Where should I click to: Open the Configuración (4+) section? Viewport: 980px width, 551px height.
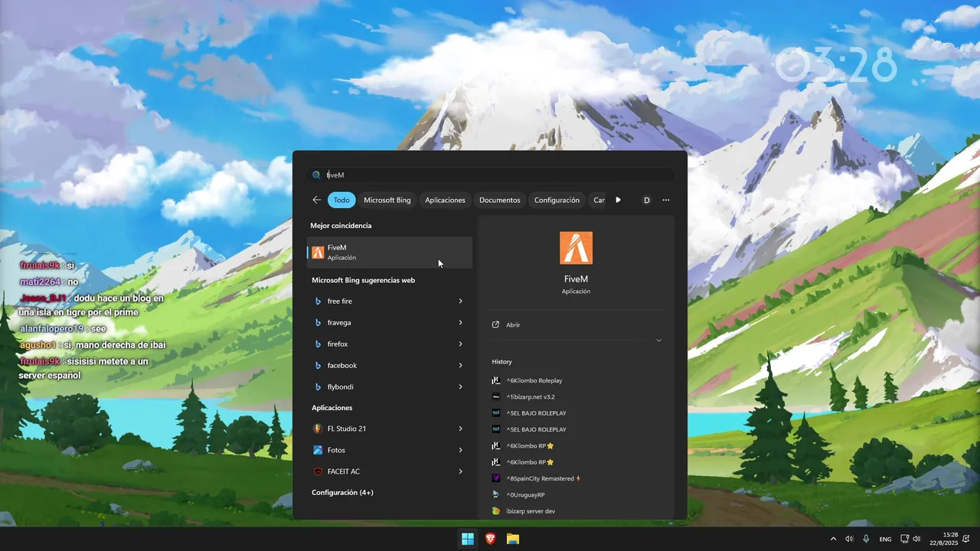tap(342, 493)
